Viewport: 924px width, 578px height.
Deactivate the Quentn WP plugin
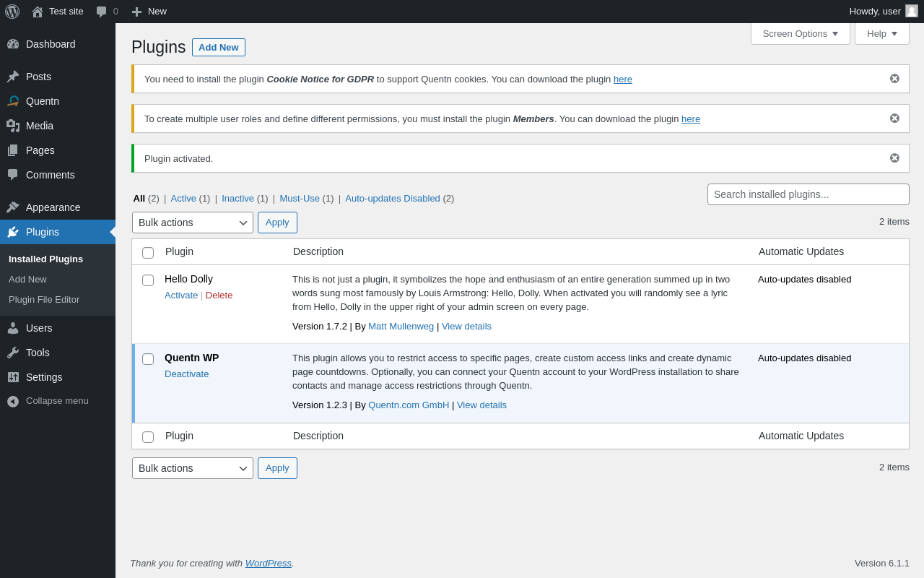(186, 374)
